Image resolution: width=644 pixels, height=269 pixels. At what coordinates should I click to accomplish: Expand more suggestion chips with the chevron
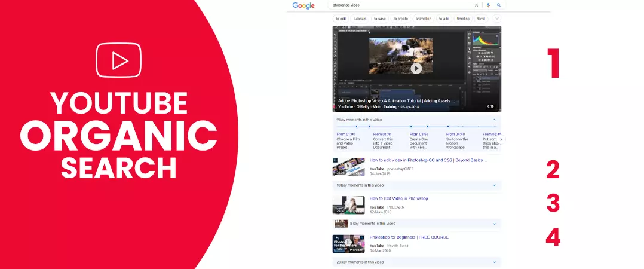(496, 19)
